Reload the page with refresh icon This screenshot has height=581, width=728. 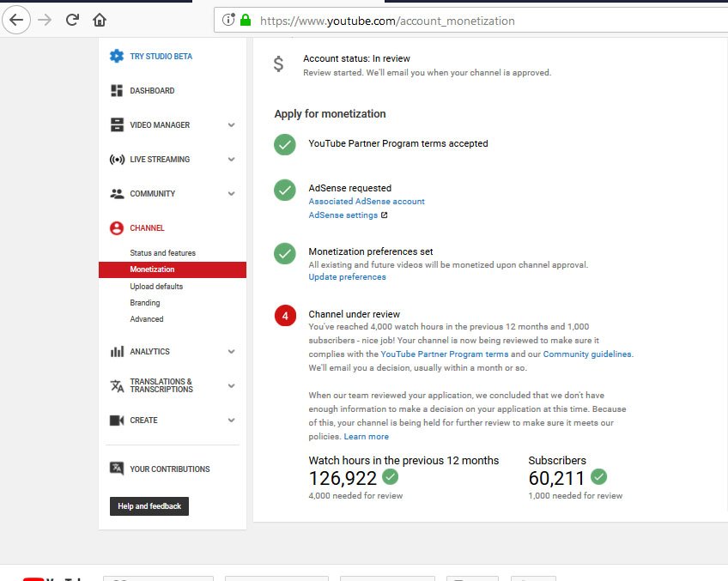click(72, 20)
